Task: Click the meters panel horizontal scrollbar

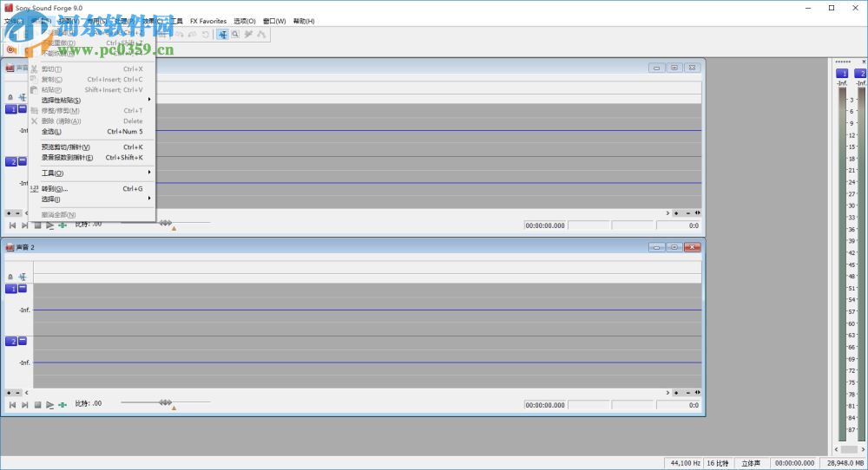Action: point(849,449)
